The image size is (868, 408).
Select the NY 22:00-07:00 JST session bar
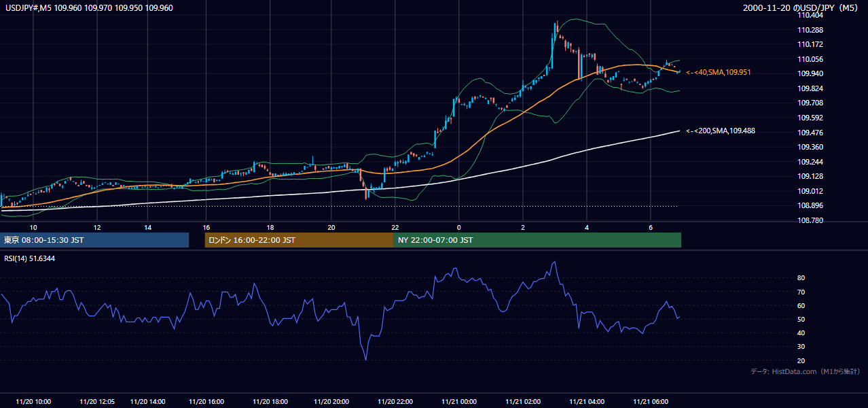click(x=537, y=240)
